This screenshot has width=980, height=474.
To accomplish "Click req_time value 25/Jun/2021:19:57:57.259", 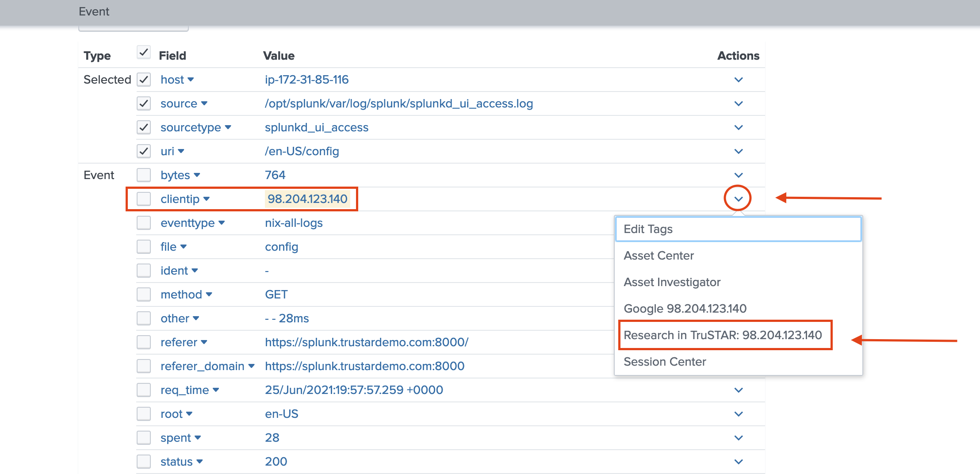I will point(354,390).
